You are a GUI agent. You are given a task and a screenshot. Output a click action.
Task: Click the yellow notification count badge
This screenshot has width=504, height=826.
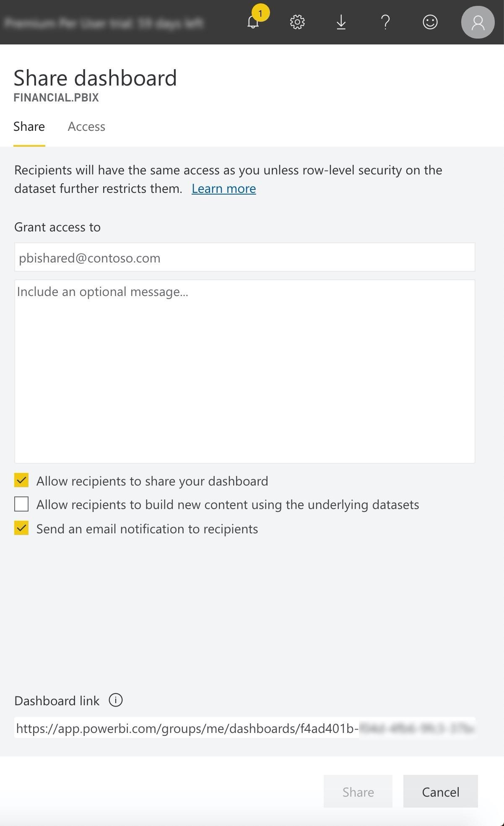click(x=260, y=13)
